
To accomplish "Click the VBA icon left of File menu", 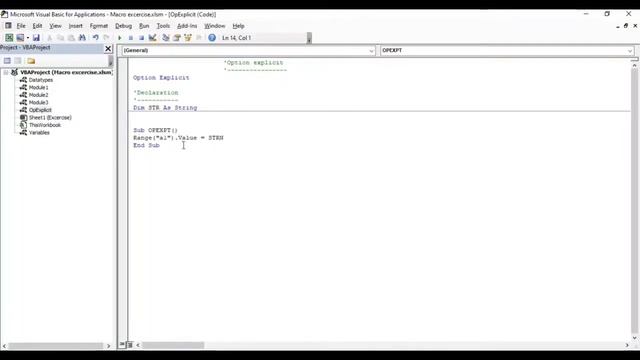I will tap(8, 26).
